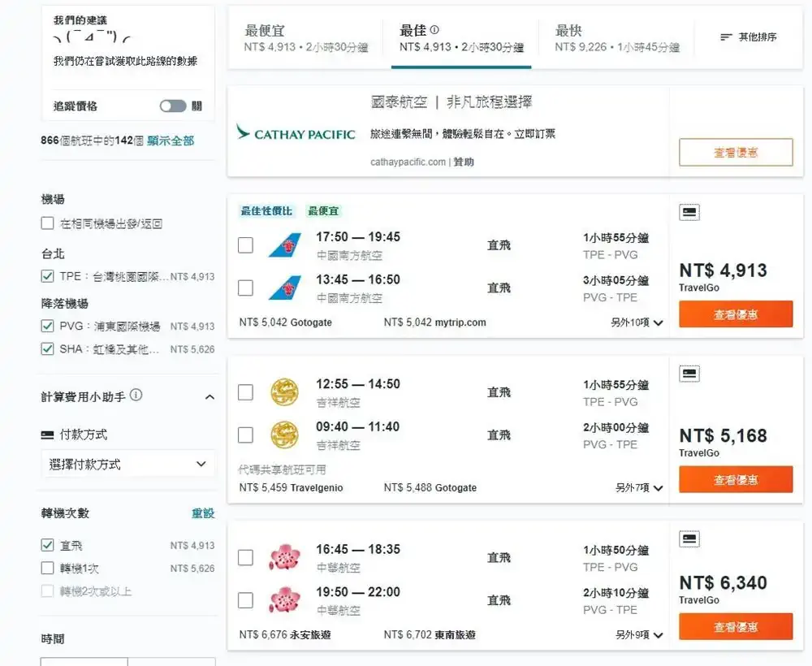
Task: Click China Airlines logo on 19:50 flight
Action: pyautogui.click(x=285, y=600)
